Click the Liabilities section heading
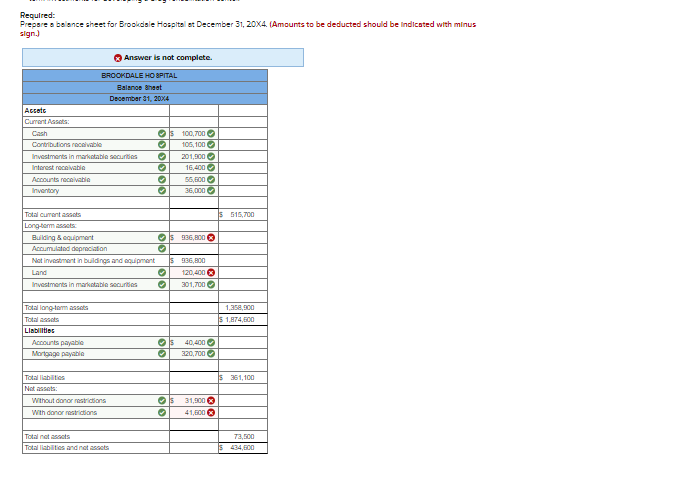The height and width of the screenshot is (487, 692). click(x=40, y=330)
